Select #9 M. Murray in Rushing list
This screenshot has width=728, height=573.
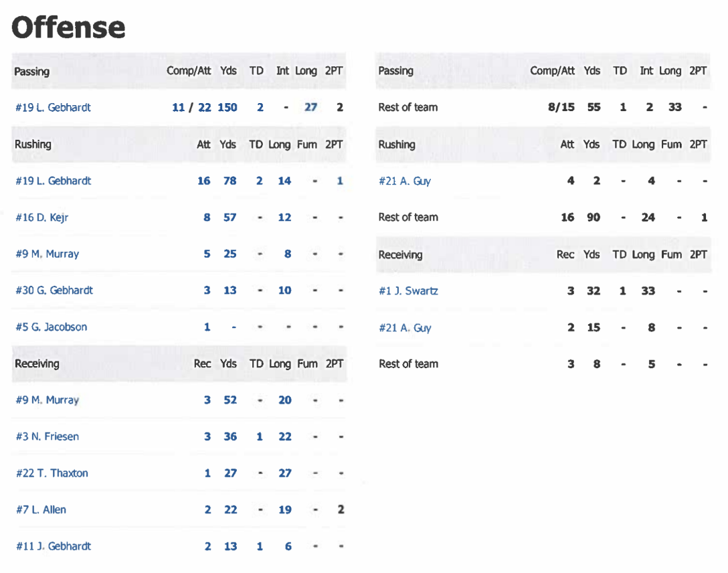(47, 254)
